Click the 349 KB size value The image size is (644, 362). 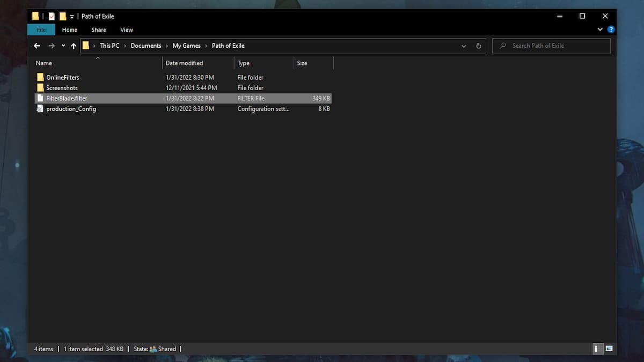[x=321, y=99]
